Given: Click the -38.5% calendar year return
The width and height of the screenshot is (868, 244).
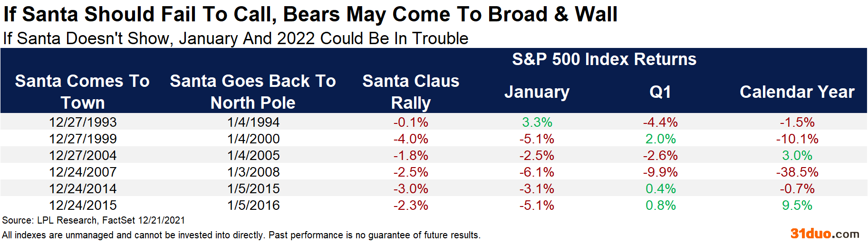Looking at the screenshot, I should (797, 172).
